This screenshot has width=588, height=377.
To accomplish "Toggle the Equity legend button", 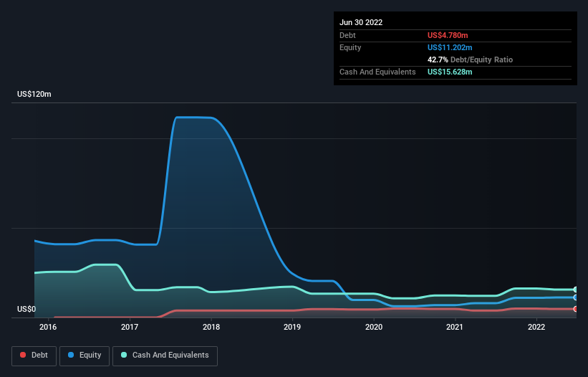I will tap(85, 355).
